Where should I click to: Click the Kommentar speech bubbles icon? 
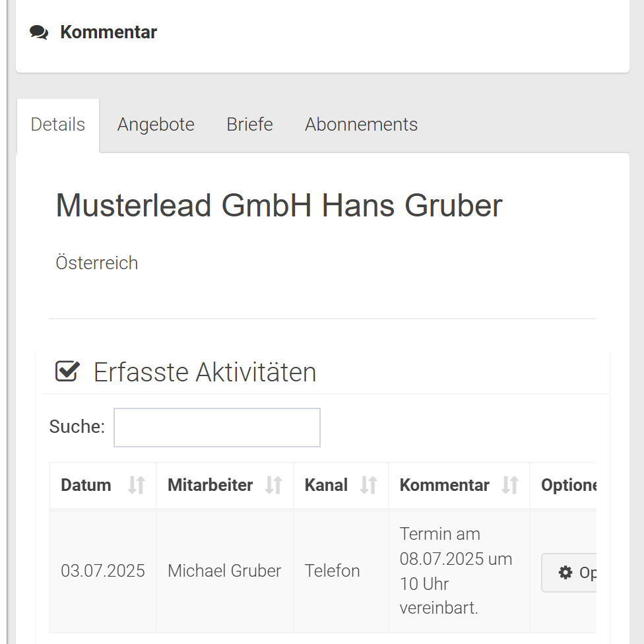point(39,32)
